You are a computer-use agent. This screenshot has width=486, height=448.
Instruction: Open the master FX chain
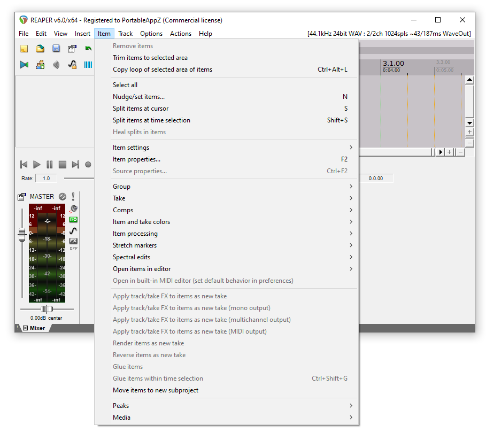73,241
